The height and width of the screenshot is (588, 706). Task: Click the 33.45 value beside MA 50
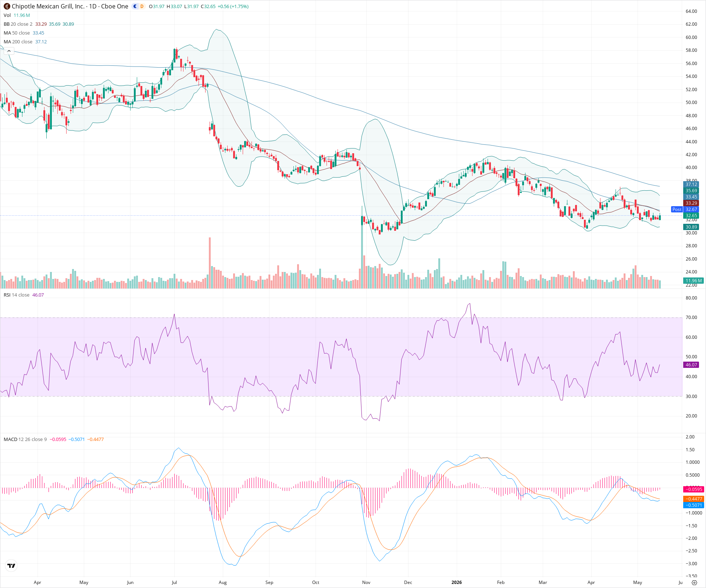(39, 33)
